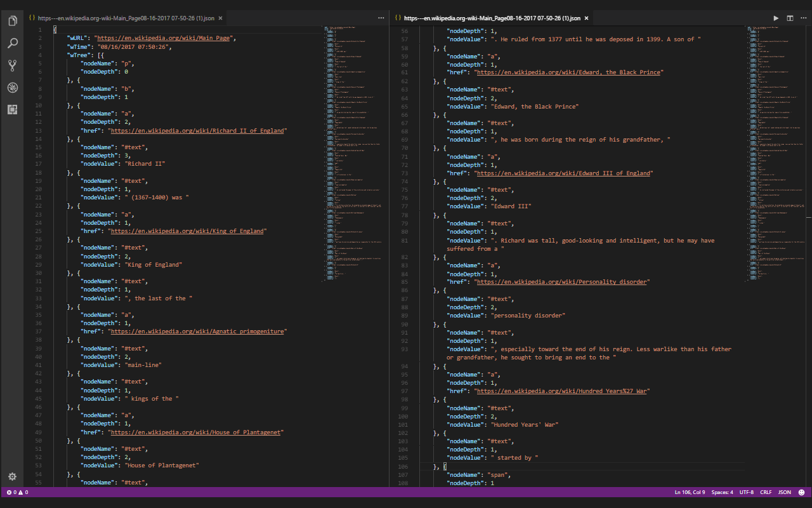Click the "08/16/2017 07:50:26" value string
Image resolution: width=812 pixels, height=508 pixels.
pos(134,47)
